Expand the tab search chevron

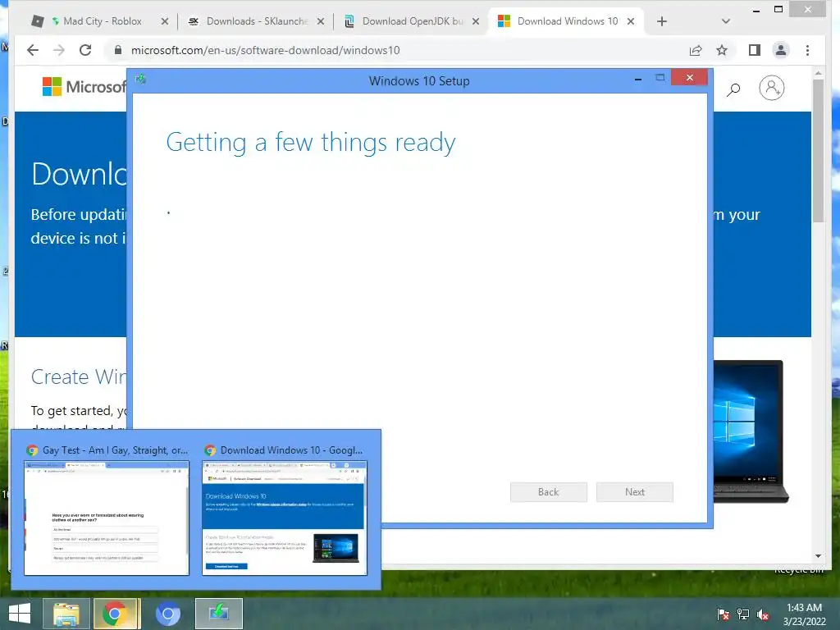726,21
